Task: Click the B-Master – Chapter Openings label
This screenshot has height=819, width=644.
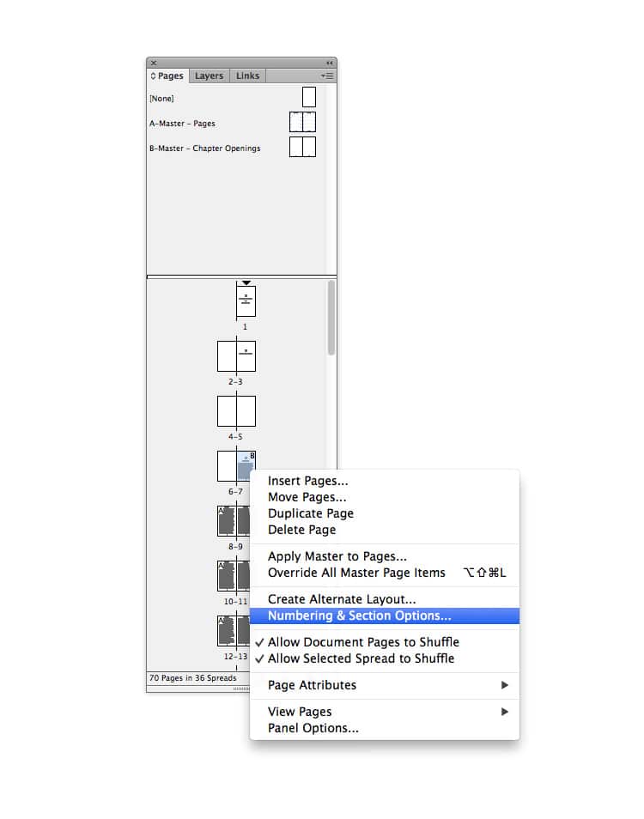Action: [204, 149]
